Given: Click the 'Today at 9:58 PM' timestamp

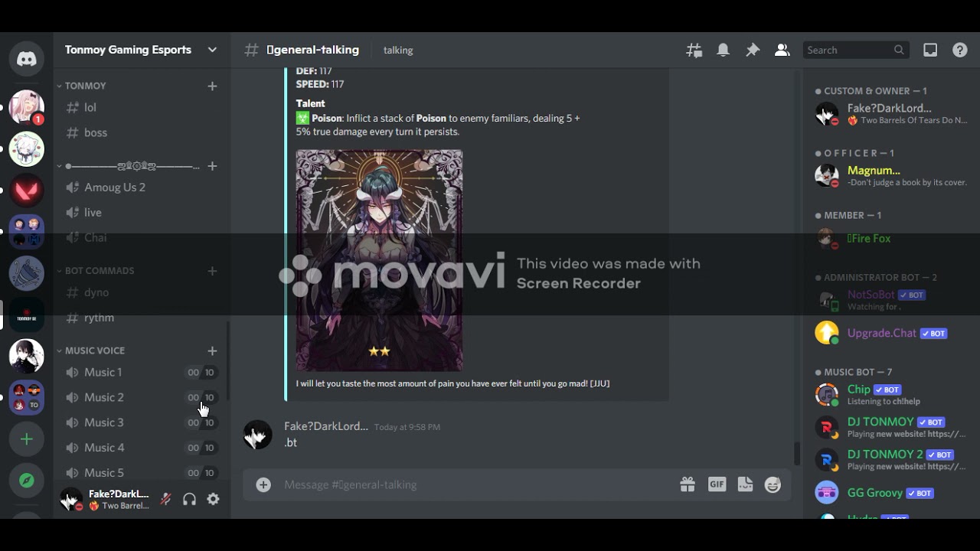Looking at the screenshot, I should (x=407, y=427).
